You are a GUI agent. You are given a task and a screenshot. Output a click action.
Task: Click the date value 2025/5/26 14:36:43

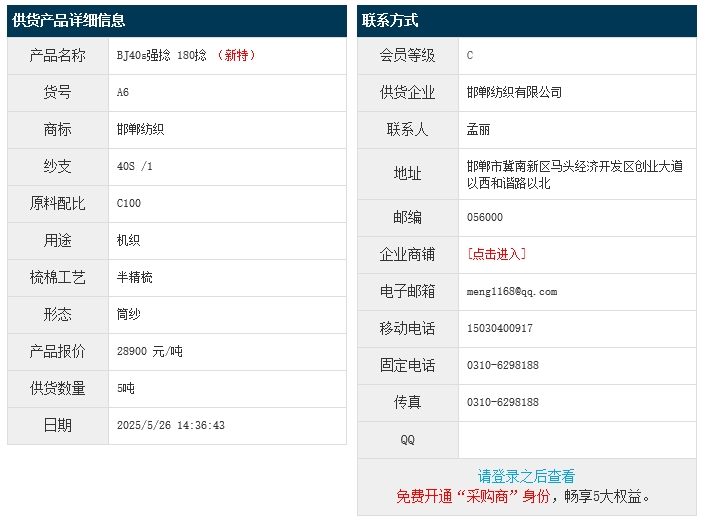point(170,425)
